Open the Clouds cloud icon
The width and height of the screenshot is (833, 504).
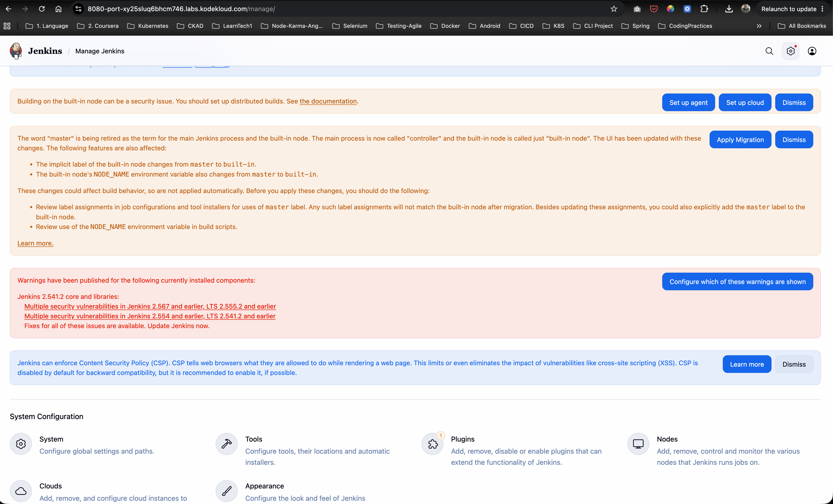(21, 491)
